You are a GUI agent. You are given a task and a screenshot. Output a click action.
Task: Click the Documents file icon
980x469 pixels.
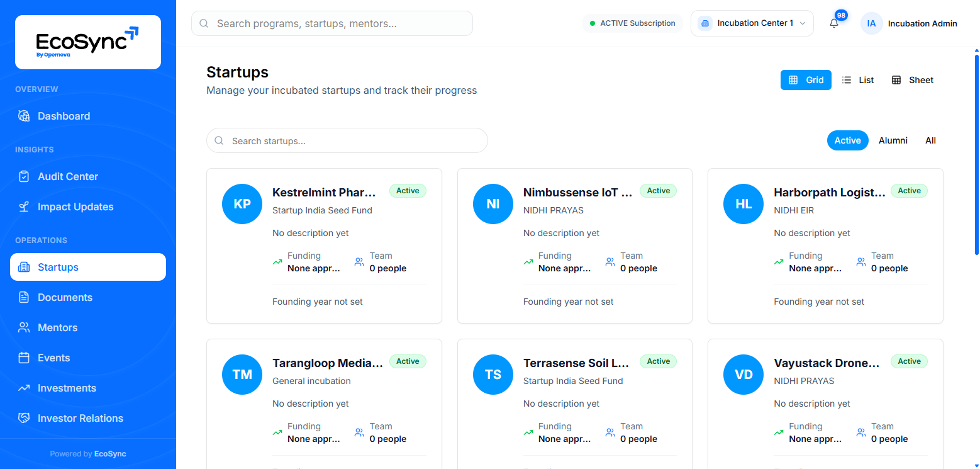24,297
